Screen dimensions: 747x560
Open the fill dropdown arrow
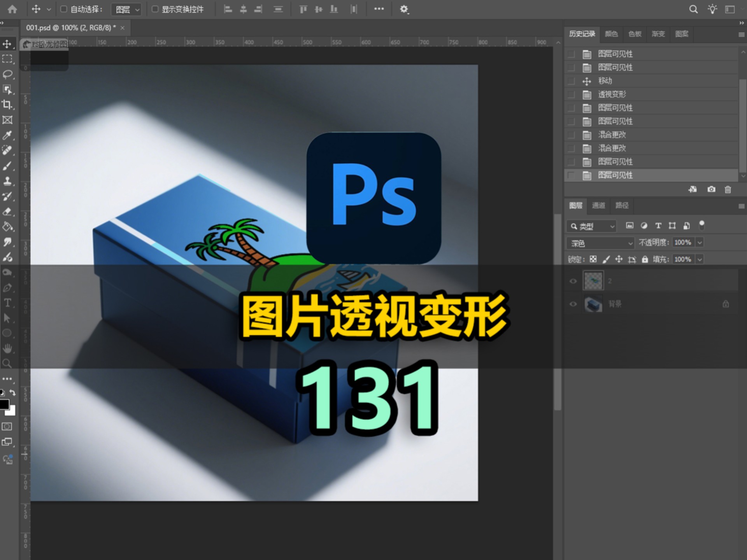click(700, 259)
